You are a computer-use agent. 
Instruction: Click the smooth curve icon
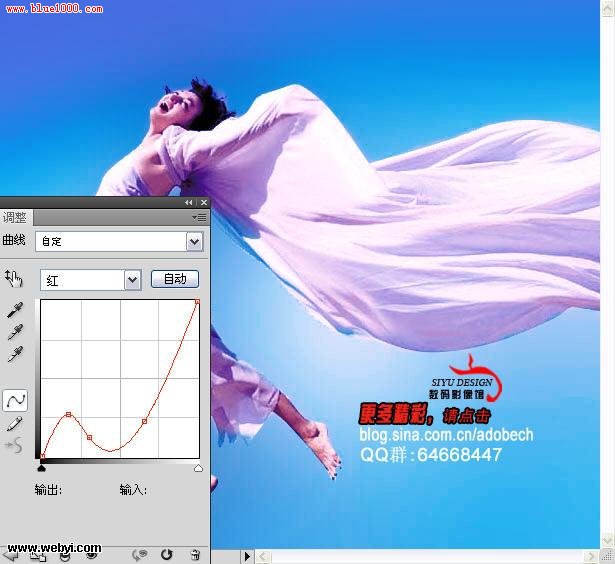[x=14, y=446]
